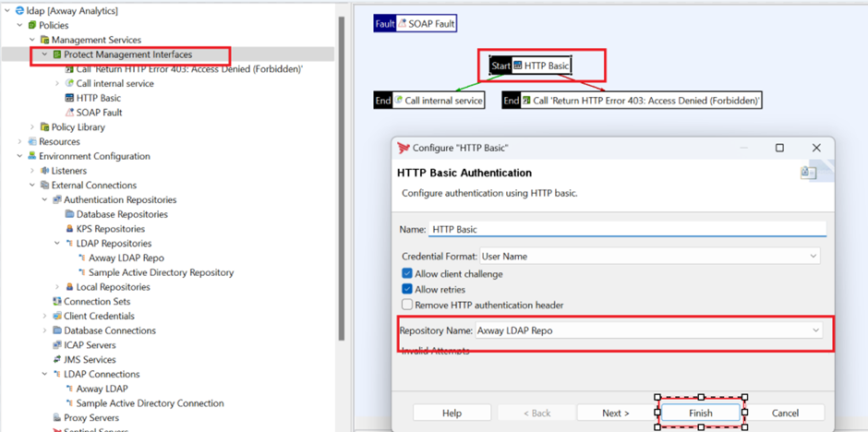Select Sample Active Directory Repository item

[x=161, y=272]
